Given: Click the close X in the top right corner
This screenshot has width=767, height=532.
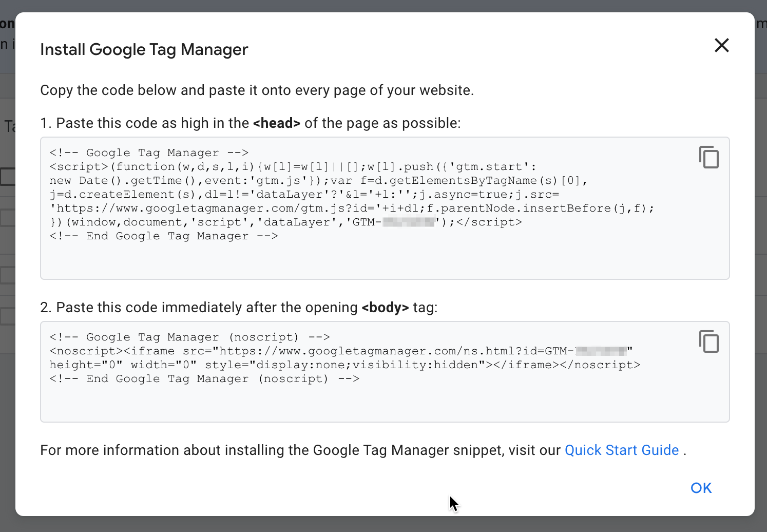Looking at the screenshot, I should 721,46.
